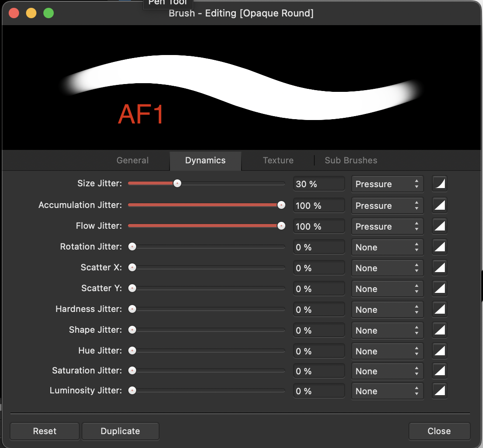Open the Shape Jitter curve profile icon
This screenshot has height=448, width=483.
(440, 330)
